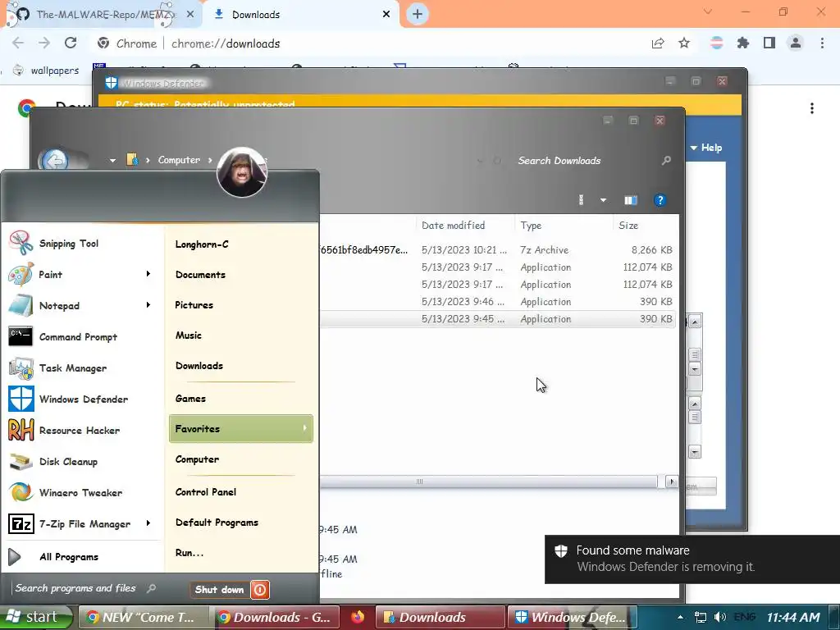Open Explorer view options dropdown arrow
This screenshot has width=840, height=630.
(x=603, y=200)
